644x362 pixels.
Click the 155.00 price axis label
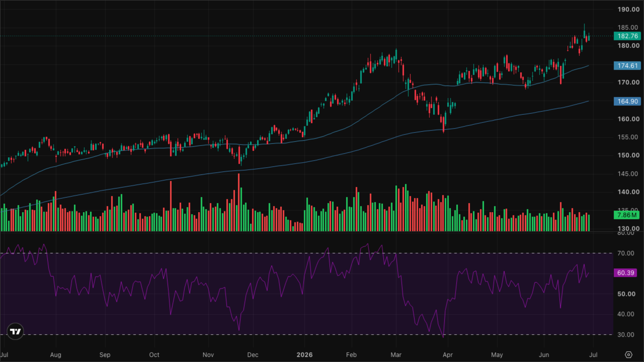coord(628,137)
